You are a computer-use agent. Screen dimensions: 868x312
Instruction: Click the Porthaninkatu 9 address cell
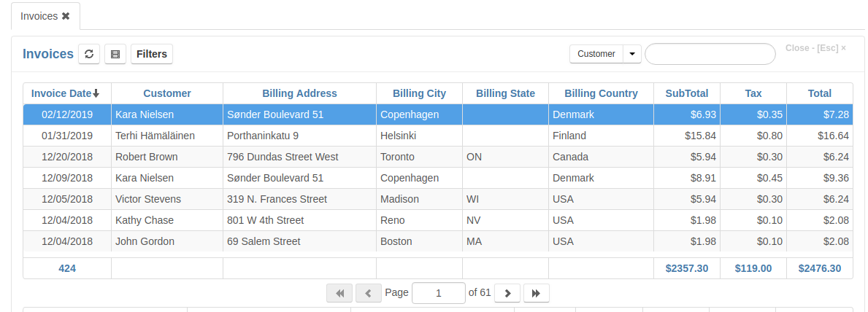point(299,136)
